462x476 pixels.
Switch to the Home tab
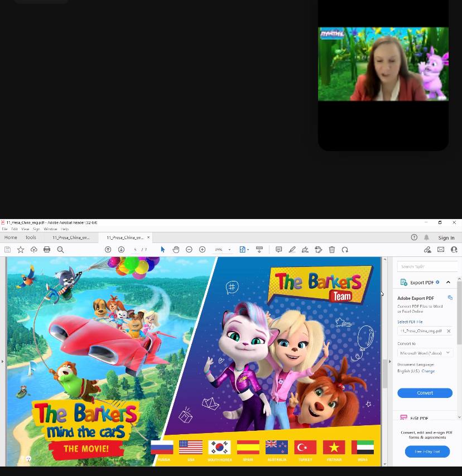[x=11, y=237]
